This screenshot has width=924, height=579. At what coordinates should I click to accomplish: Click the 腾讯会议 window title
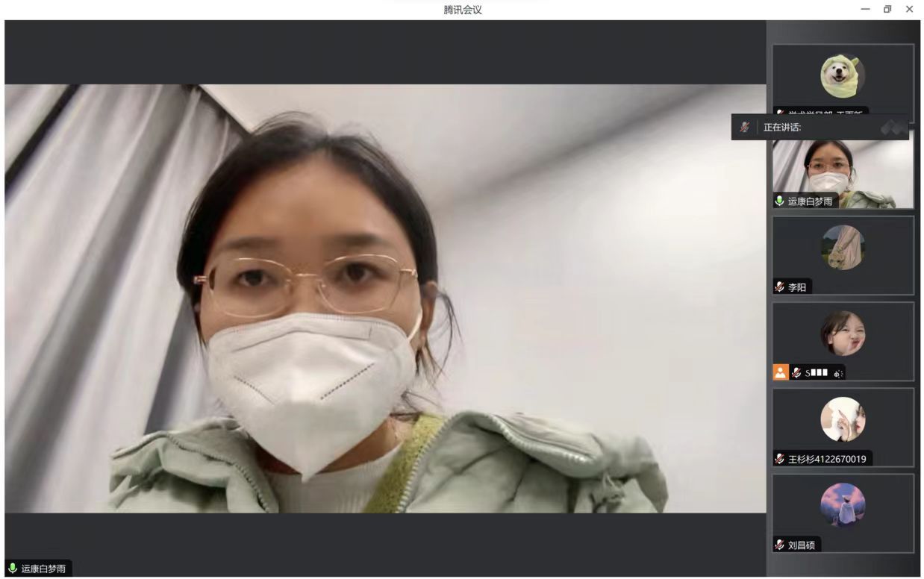(462, 10)
